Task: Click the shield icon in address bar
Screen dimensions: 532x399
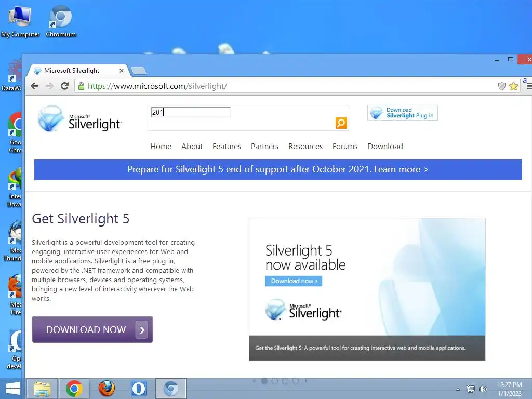Action: click(x=502, y=86)
